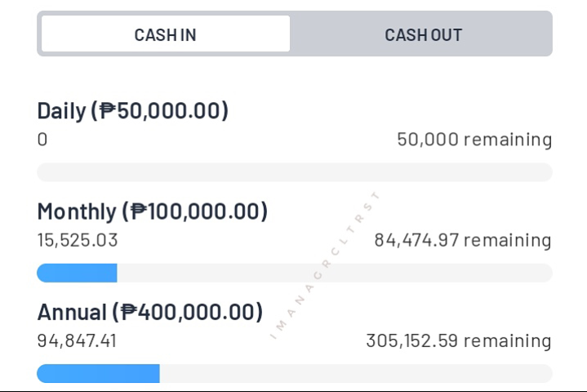This screenshot has height=392, width=587.
Task: Select the Daily (₱50,000.00) limit heading
Action: 132,111
